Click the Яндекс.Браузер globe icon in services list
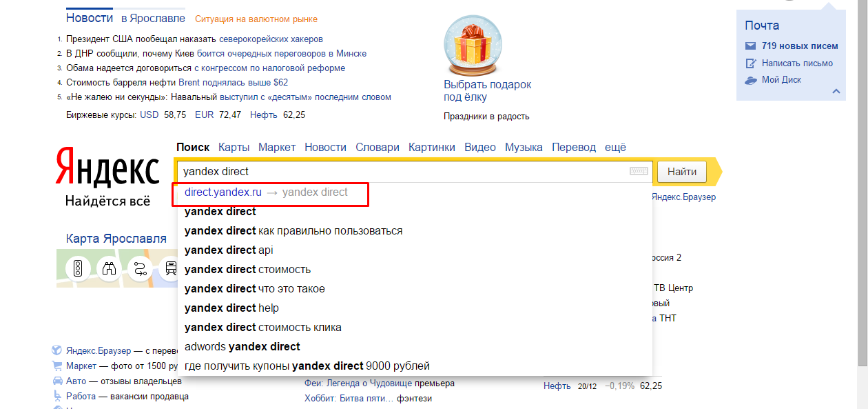The width and height of the screenshot is (868, 409). [58, 350]
